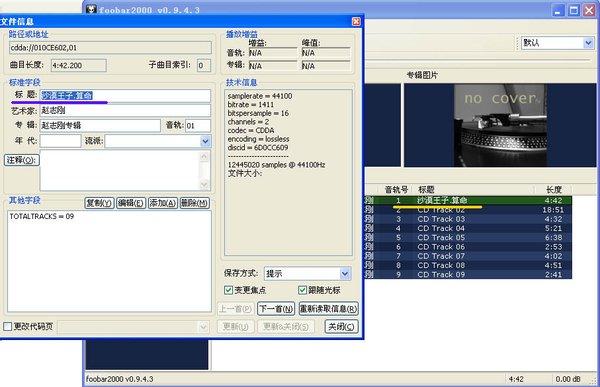This screenshot has width=600, height=387.
Task: Click the 长度 column header
Action: click(553, 189)
